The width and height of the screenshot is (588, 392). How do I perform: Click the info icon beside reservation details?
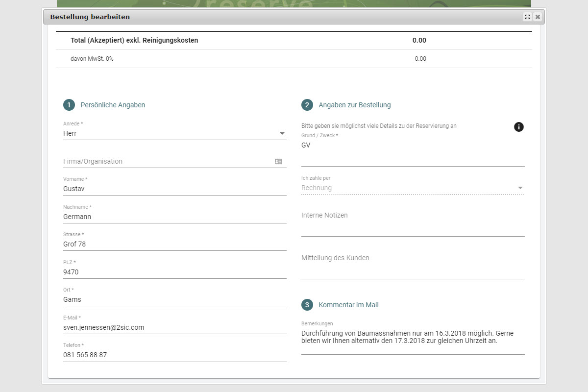[x=519, y=127]
